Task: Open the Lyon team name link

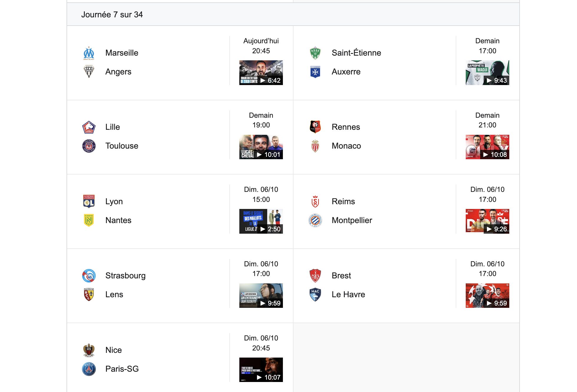Action: pyautogui.click(x=114, y=201)
